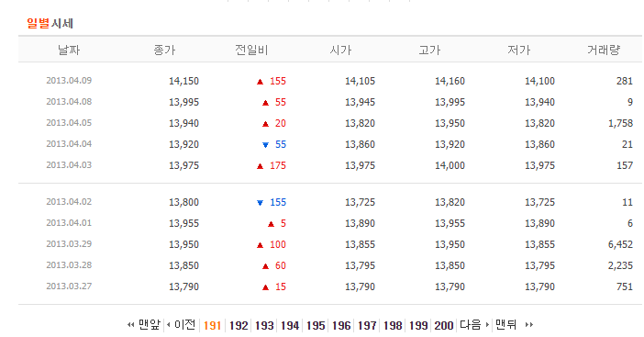Screen dimensions: 644x337
Task: Click change value 155 in 2013.04.09 row
Action: coord(278,81)
